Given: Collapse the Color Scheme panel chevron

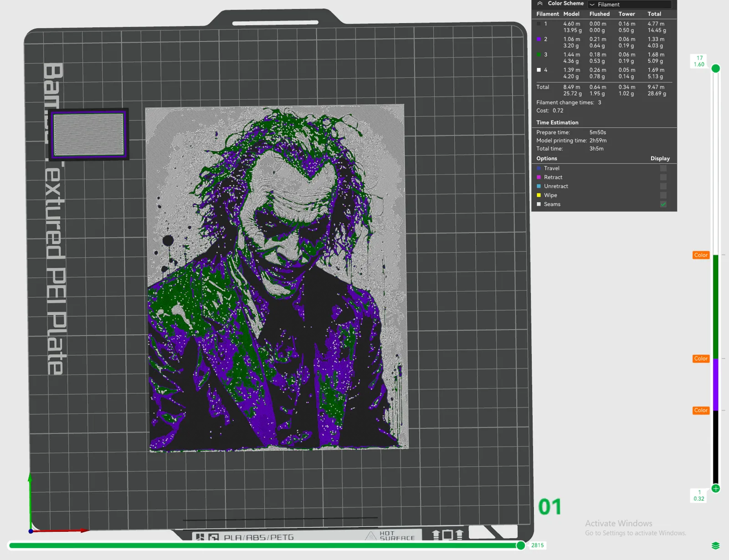Looking at the screenshot, I should coord(540,4).
